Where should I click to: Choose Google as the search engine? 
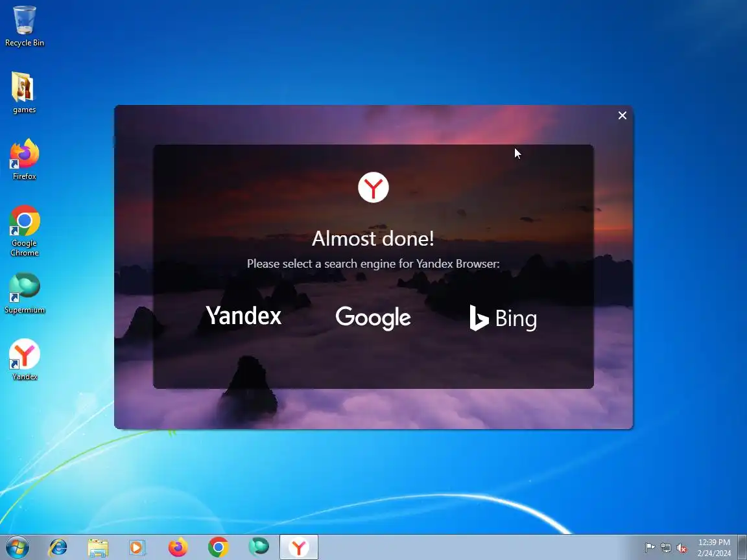click(373, 318)
